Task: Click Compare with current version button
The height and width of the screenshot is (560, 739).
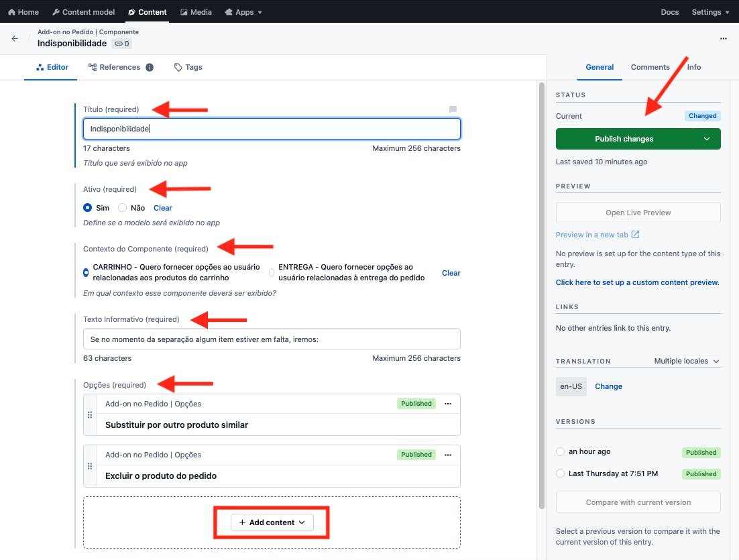Action: tap(638, 502)
